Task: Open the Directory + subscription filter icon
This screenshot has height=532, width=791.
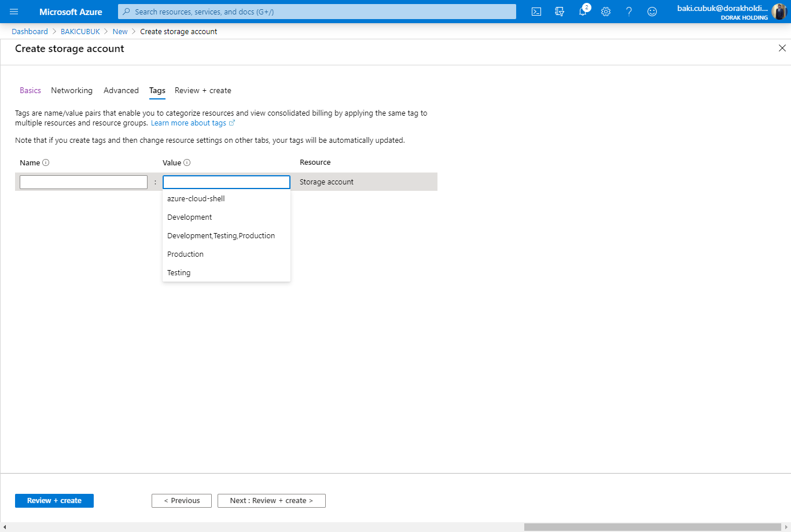Action: pos(560,12)
